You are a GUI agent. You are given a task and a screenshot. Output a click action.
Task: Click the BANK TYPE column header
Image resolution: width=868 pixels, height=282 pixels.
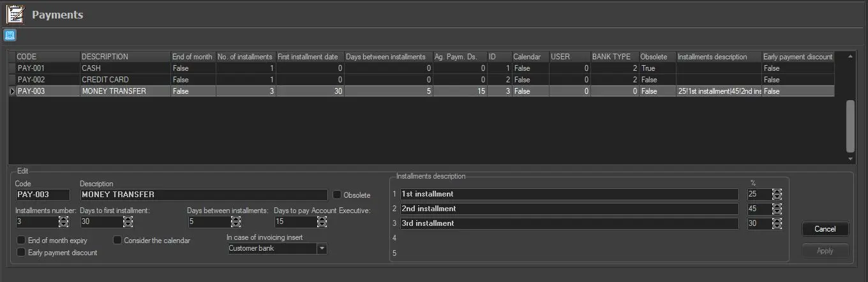point(614,57)
